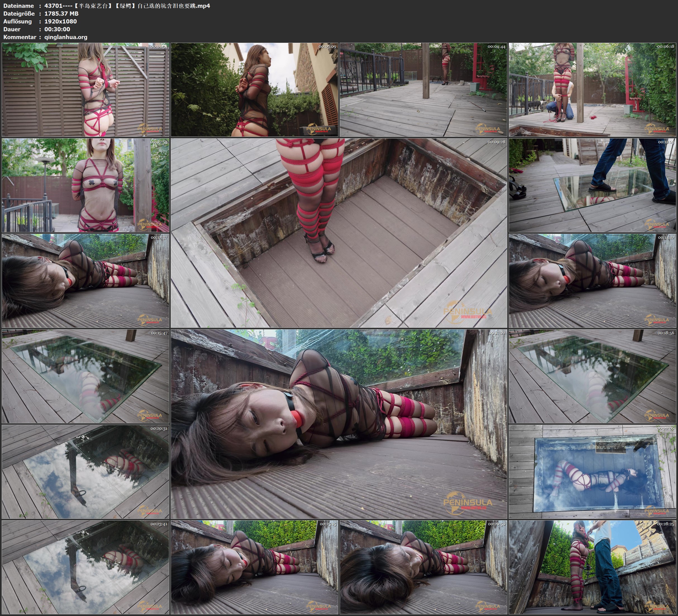Click the 00:30:00 Dauer value
The height and width of the screenshot is (616, 678).
point(57,29)
